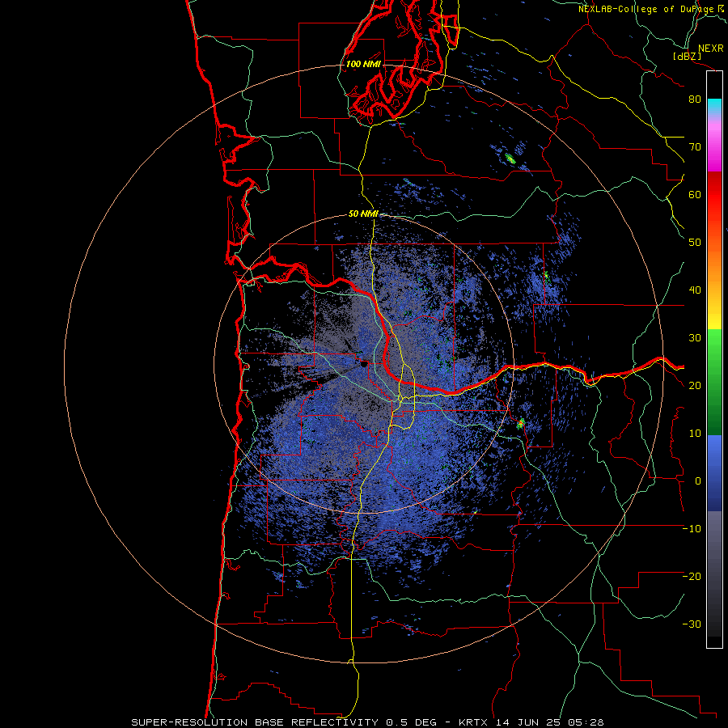
Task: Click the -20 label on the dBZ scale
Action: click(692, 577)
